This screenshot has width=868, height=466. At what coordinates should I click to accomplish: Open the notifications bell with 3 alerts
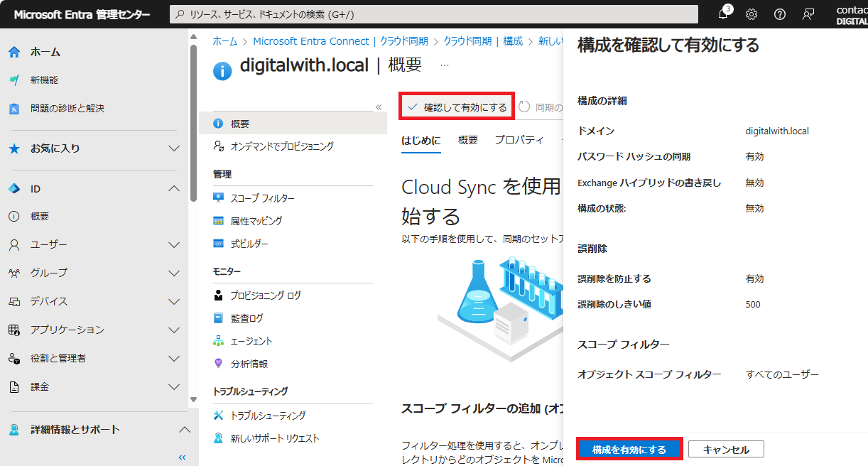(723, 13)
